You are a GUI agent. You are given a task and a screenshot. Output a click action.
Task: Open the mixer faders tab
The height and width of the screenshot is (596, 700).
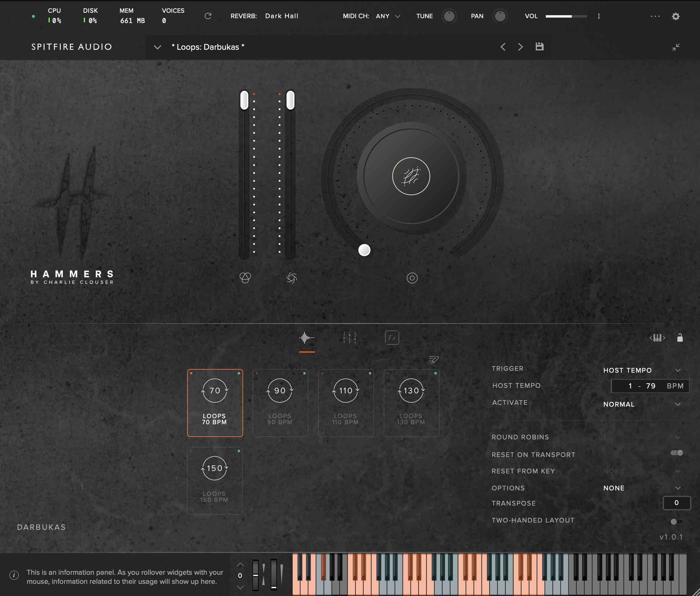[x=349, y=338]
